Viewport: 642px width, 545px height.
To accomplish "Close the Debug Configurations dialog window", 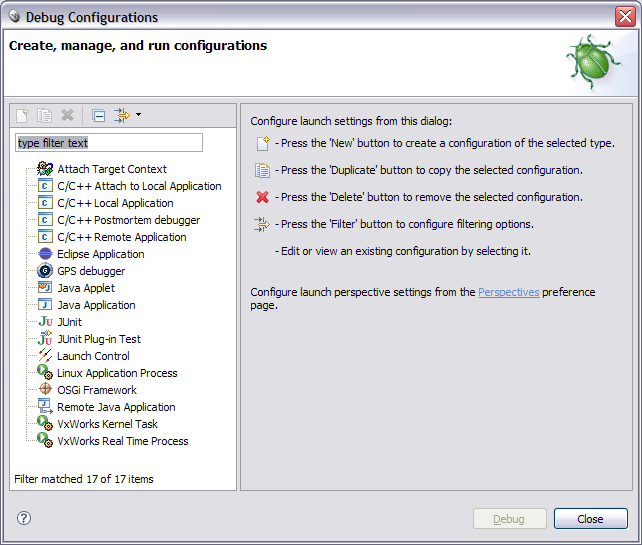I will tap(625, 16).
